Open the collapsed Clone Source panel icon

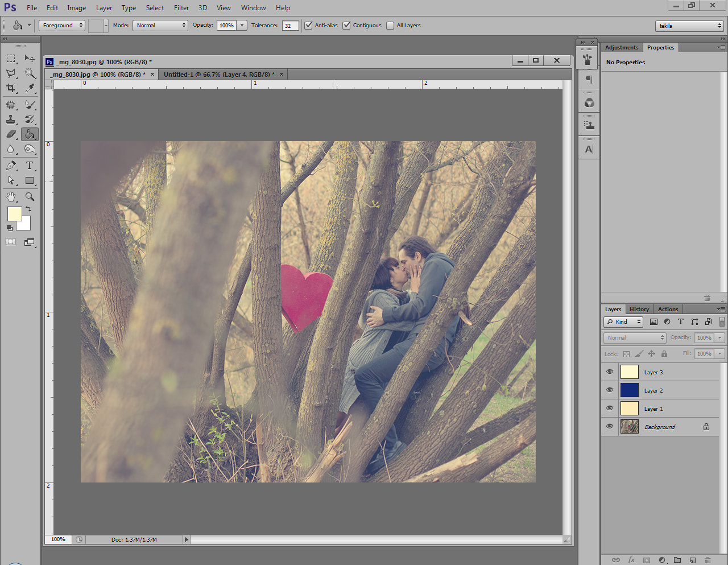coord(589,126)
